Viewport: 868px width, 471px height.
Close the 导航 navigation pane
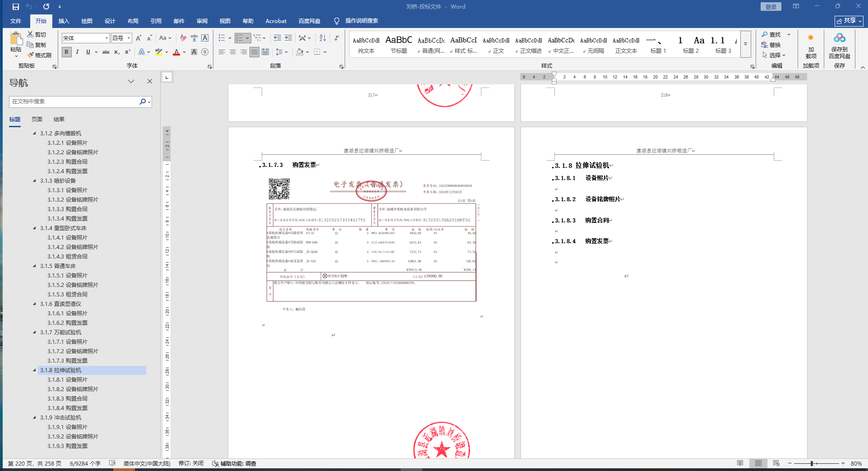(x=150, y=81)
